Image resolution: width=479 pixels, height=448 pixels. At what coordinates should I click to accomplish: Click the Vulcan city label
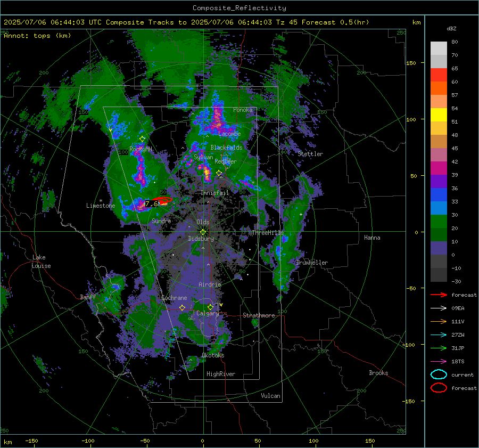(x=270, y=396)
